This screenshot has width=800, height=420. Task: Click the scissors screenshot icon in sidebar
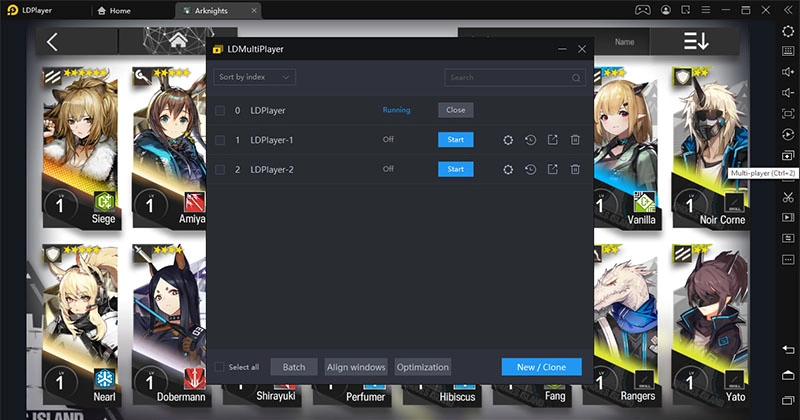tap(788, 197)
